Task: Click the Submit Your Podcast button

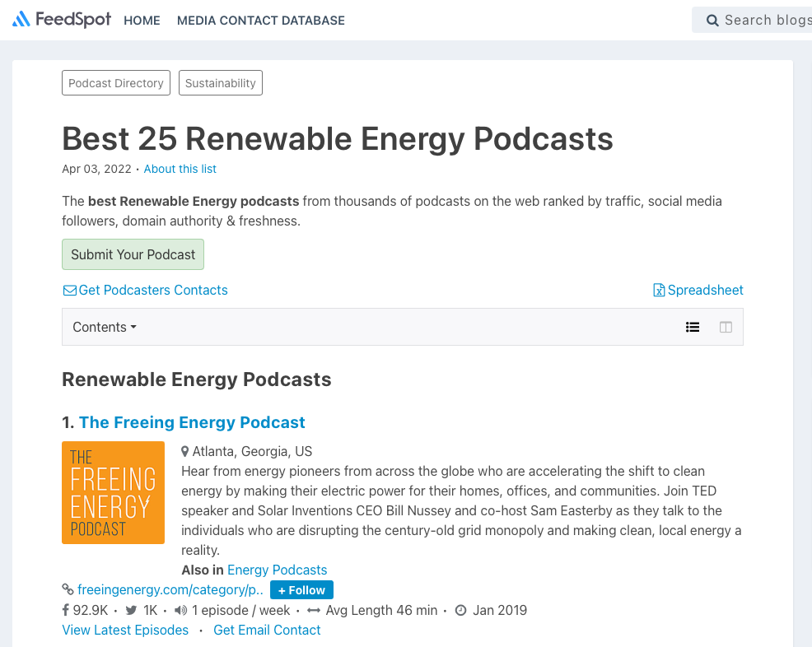Action: click(x=133, y=254)
